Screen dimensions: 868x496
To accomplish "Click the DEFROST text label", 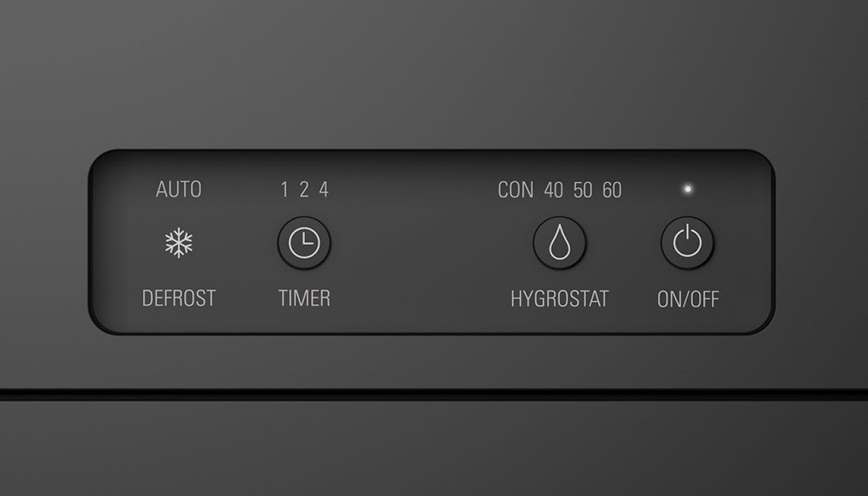I will pos(179,299).
